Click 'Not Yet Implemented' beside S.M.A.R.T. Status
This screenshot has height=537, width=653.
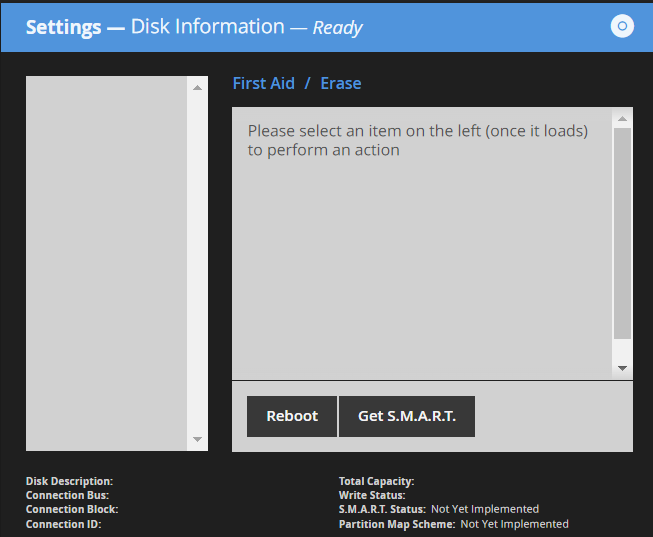tap(485, 509)
